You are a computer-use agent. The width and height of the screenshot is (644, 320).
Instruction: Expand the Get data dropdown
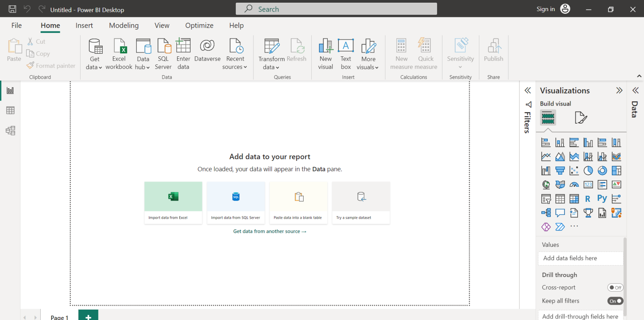click(94, 67)
